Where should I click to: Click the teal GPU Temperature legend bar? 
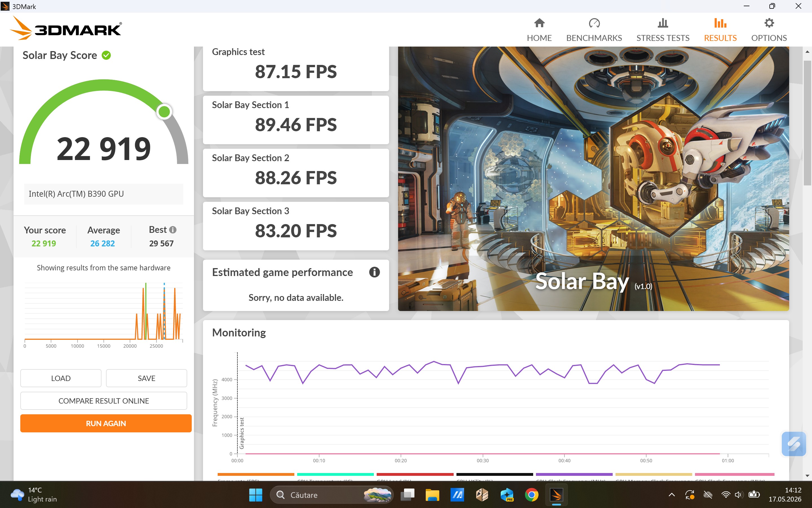point(335,474)
